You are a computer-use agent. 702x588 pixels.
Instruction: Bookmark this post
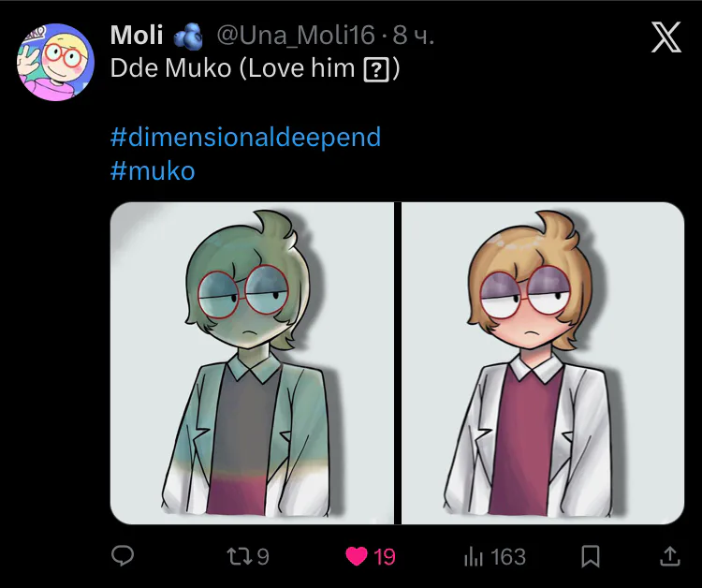tap(591, 556)
